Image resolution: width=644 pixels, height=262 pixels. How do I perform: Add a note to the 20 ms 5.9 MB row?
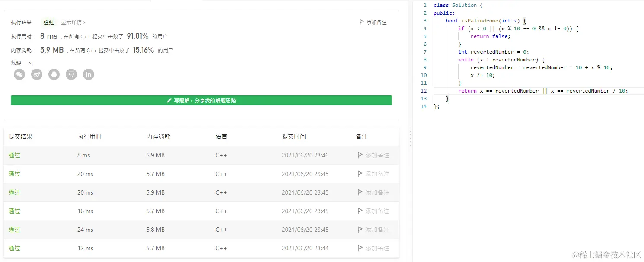(x=373, y=192)
